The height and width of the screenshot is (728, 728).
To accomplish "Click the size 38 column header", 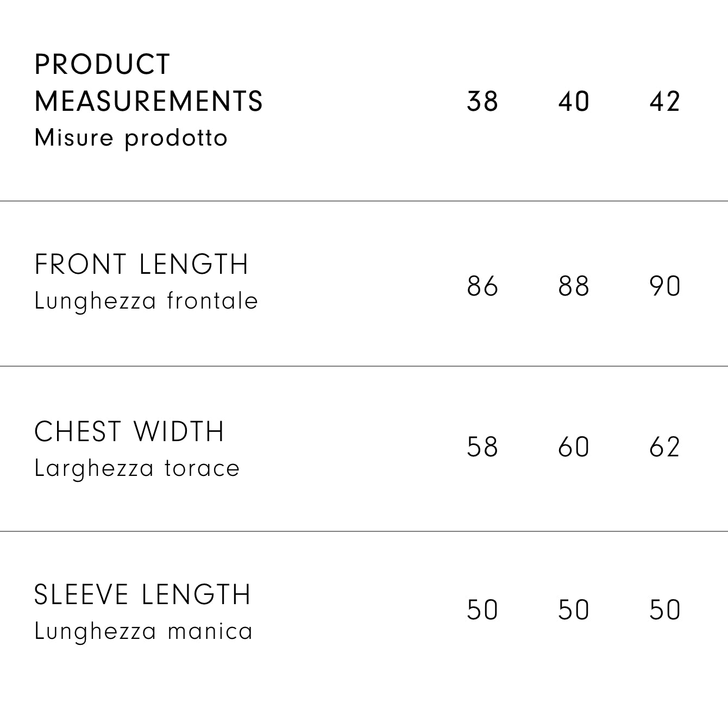I will pyautogui.click(x=482, y=102).
